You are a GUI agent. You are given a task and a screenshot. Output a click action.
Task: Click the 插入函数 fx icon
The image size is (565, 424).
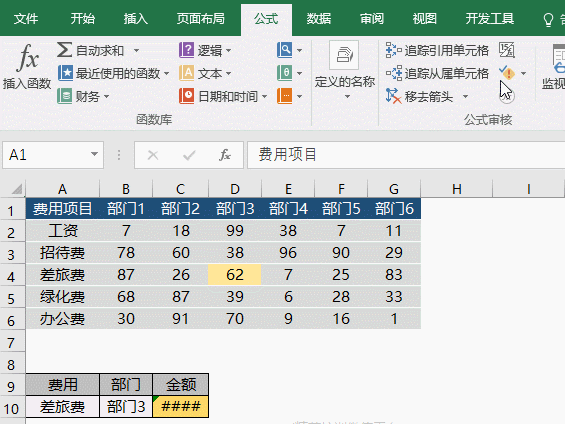click(x=27, y=58)
